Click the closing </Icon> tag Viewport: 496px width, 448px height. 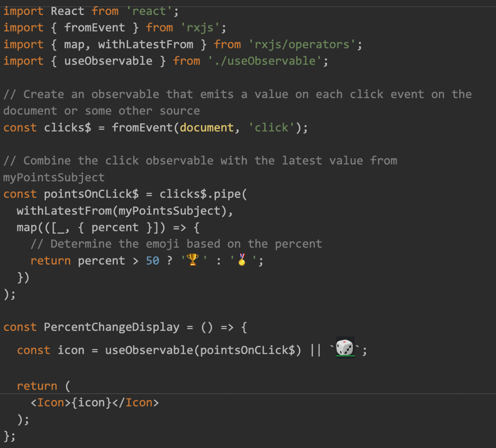(x=136, y=403)
